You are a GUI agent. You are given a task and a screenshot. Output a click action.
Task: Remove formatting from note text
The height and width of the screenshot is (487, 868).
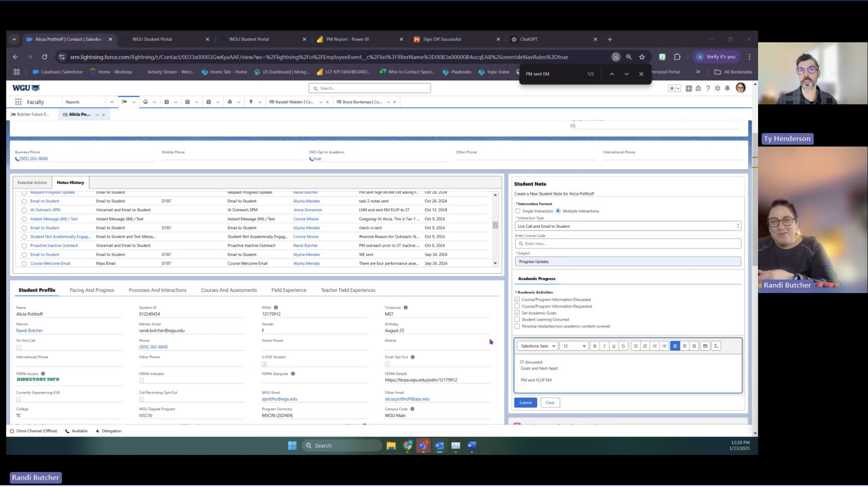(716, 346)
